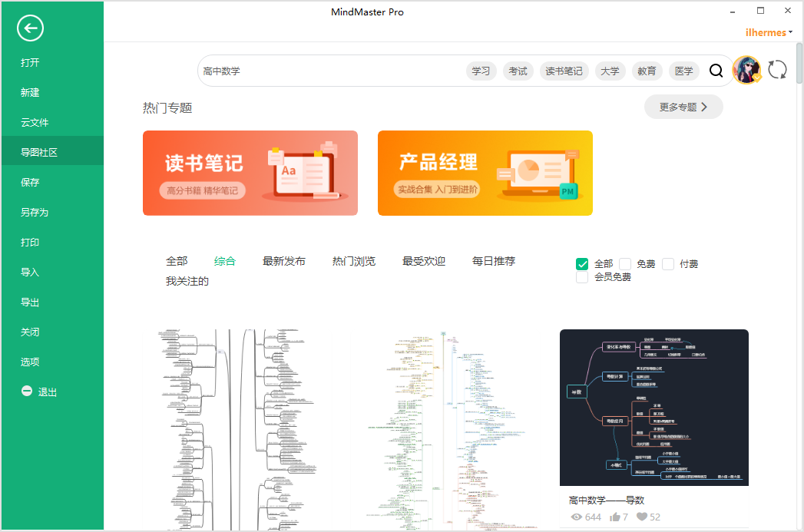Click the eye views icon
Screen dimensions: 804x532
(x=576, y=517)
